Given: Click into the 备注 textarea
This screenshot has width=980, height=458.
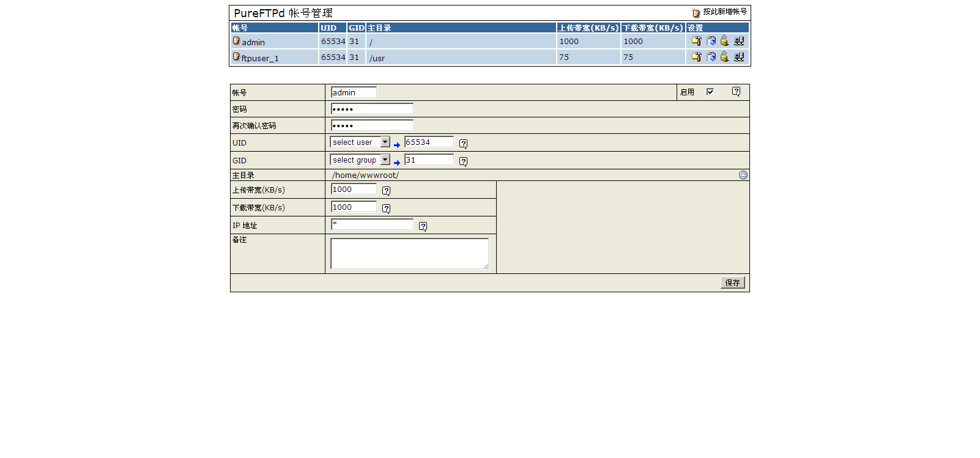Looking at the screenshot, I should (x=409, y=253).
